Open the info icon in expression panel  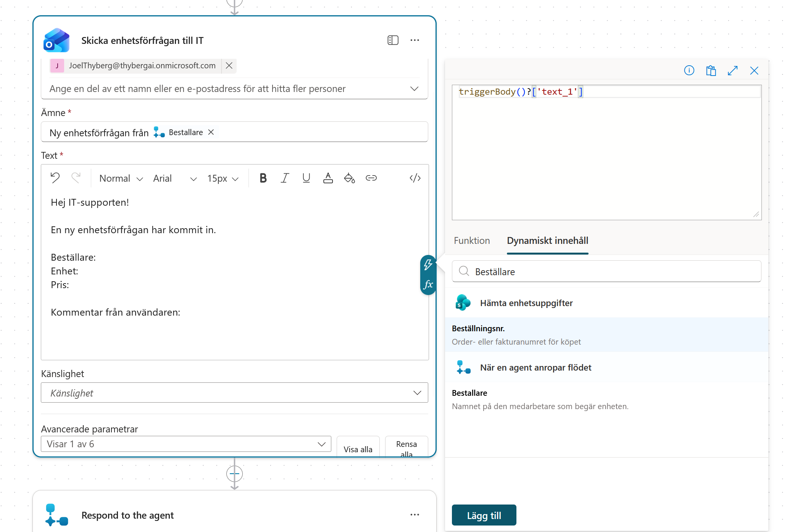pos(689,70)
